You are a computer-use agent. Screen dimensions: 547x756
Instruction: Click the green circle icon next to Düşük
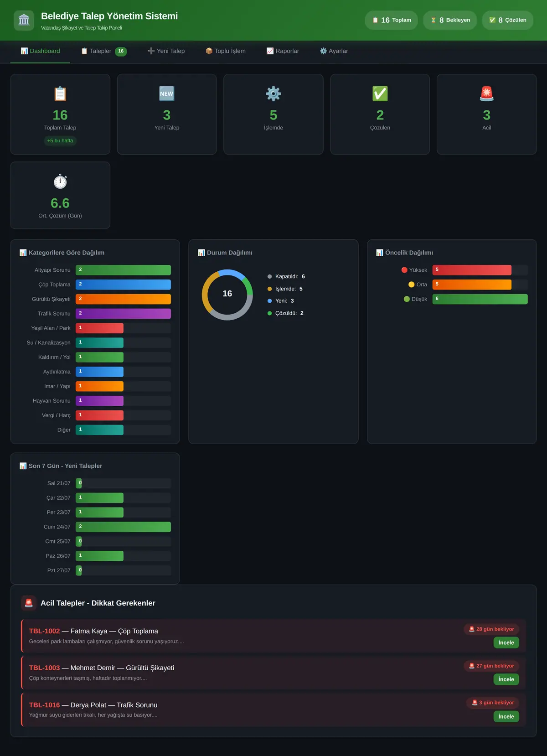click(x=407, y=299)
